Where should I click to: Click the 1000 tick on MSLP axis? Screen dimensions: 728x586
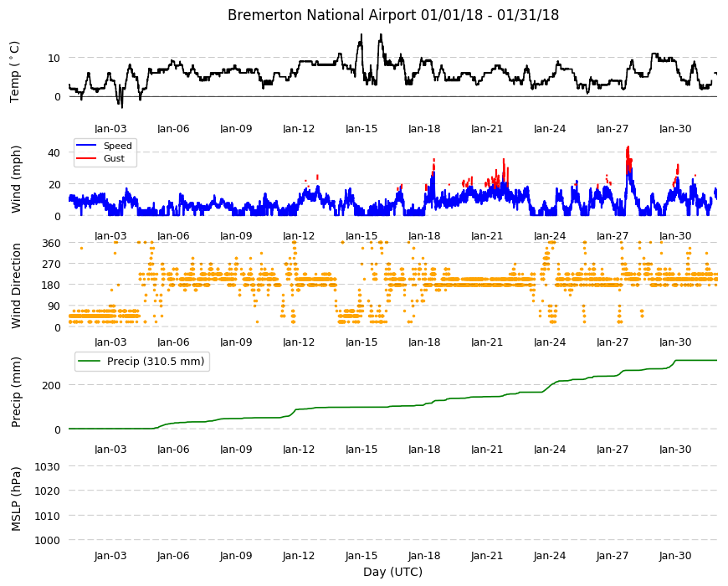click(48, 541)
